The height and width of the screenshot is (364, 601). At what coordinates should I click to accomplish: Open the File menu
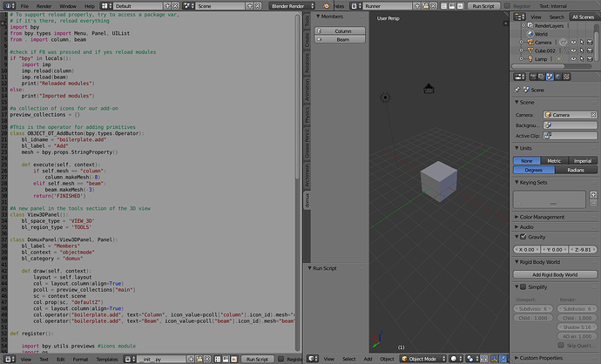pyautogui.click(x=24, y=6)
